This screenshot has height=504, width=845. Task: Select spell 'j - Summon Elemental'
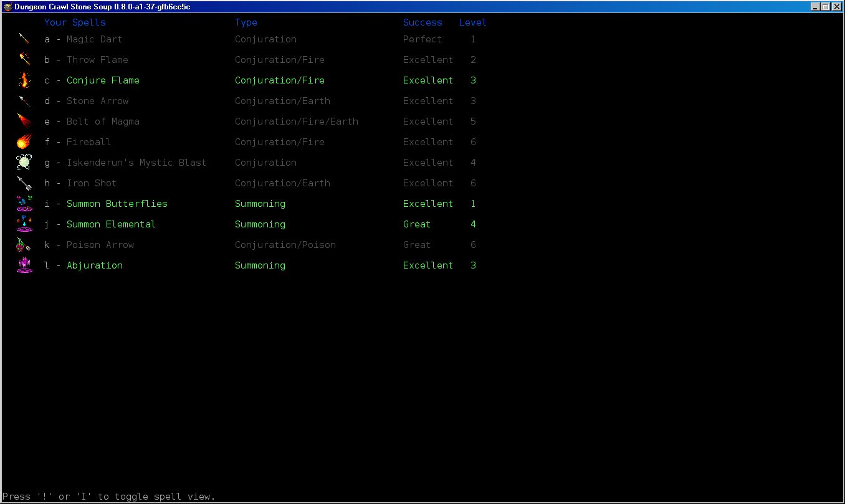click(x=100, y=224)
